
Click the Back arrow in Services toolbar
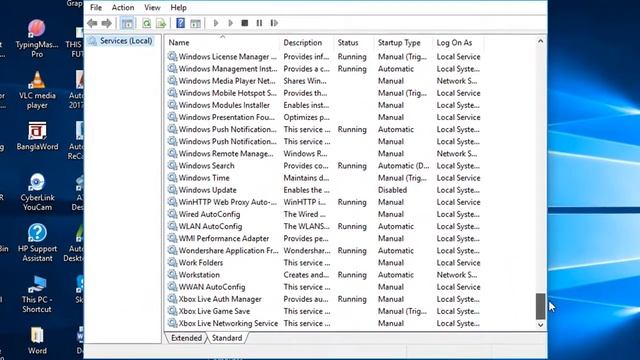coord(92,23)
